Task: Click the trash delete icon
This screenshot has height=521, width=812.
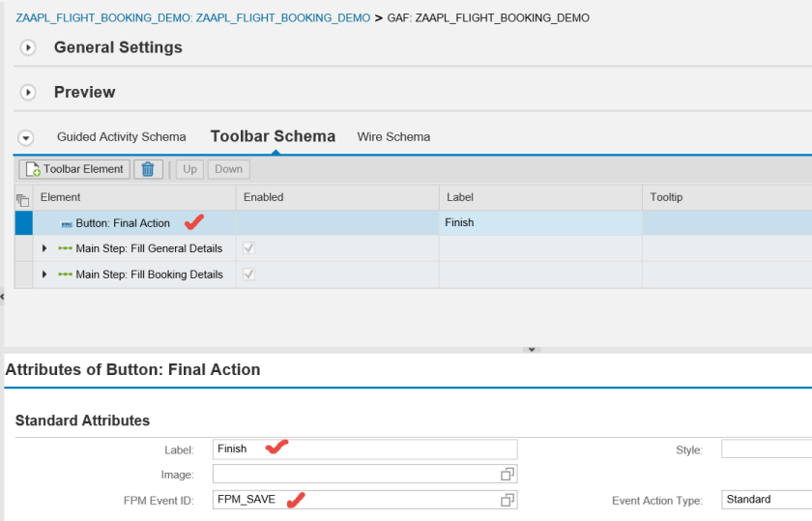Action: click(x=148, y=169)
